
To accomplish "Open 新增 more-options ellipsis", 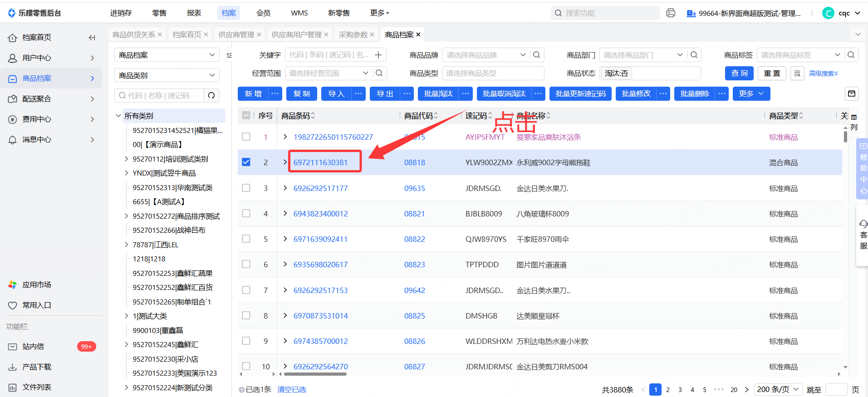I will click(275, 93).
